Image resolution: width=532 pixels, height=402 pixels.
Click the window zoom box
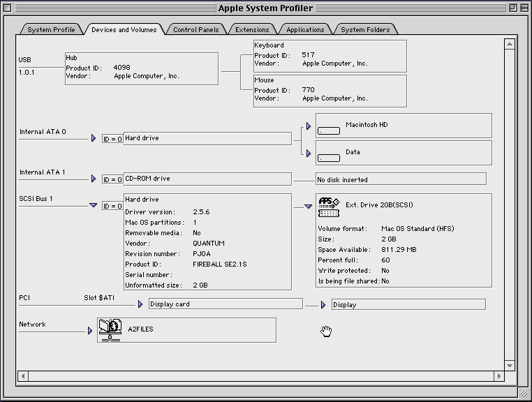pos(513,8)
